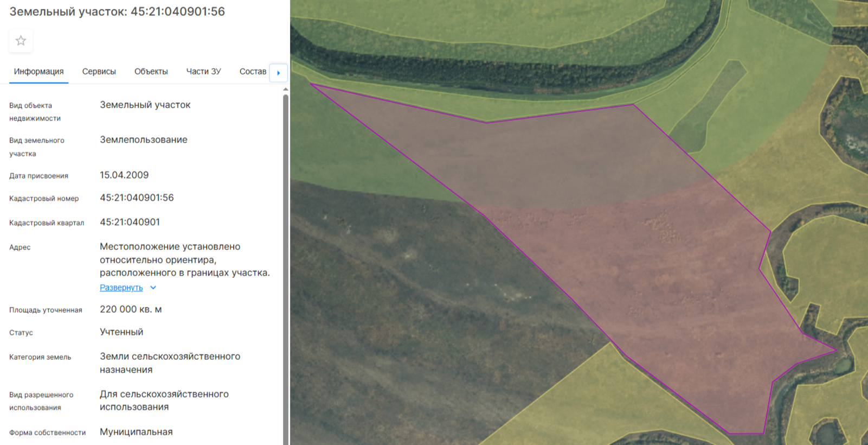
Task: Click the Учтенный status value
Action: (121, 332)
